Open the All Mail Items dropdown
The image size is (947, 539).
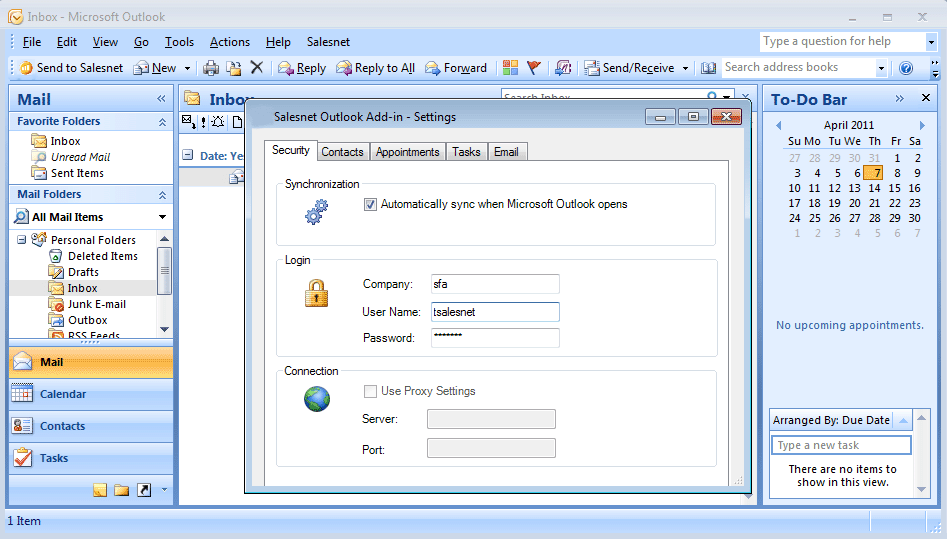pyautogui.click(x=162, y=217)
